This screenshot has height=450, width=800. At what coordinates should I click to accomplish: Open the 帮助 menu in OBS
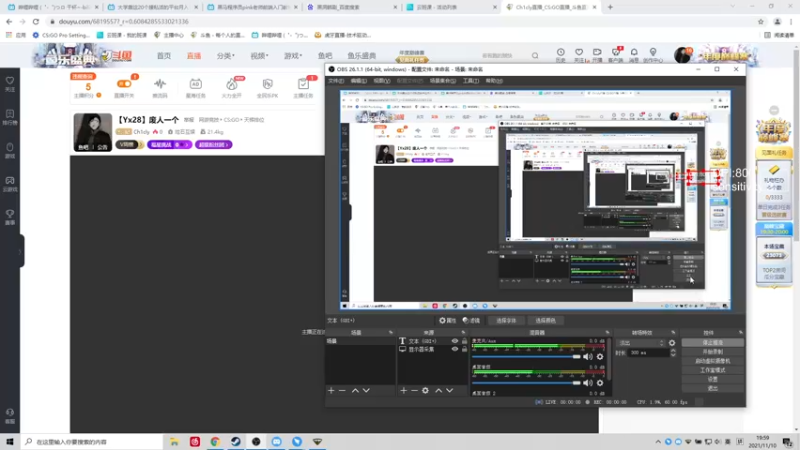pyautogui.click(x=494, y=81)
